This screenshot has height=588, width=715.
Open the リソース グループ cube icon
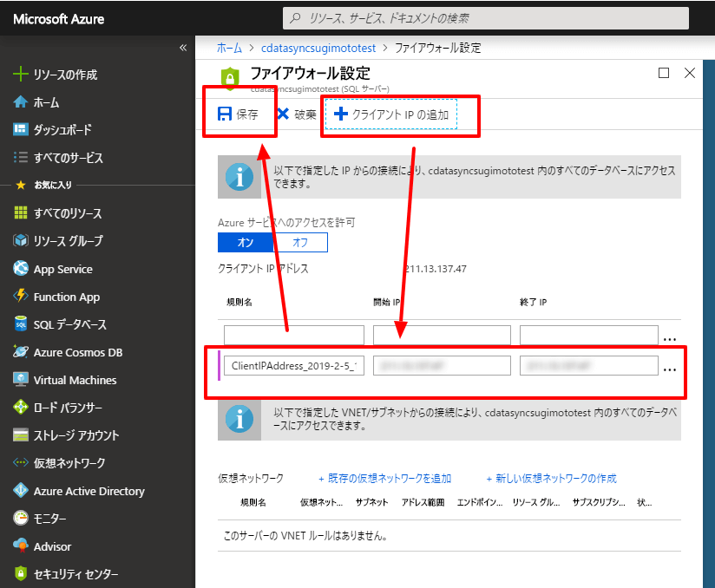coord(20,241)
